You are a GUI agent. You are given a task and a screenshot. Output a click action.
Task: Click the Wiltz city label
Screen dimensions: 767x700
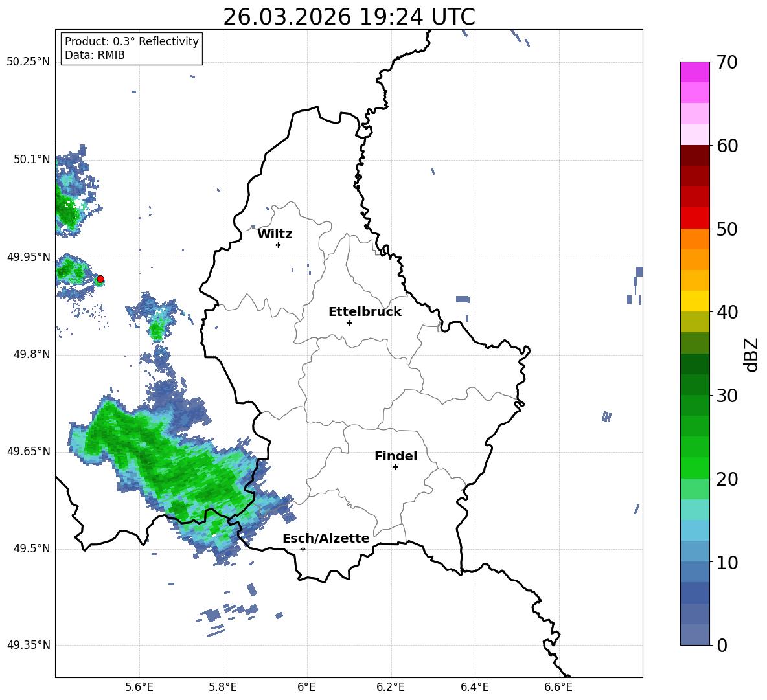click(x=275, y=234)
